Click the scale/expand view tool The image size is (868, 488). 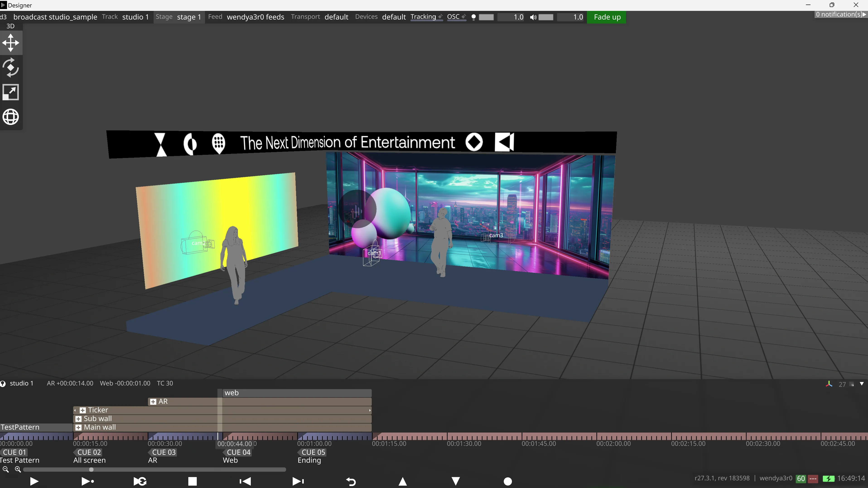10,92
